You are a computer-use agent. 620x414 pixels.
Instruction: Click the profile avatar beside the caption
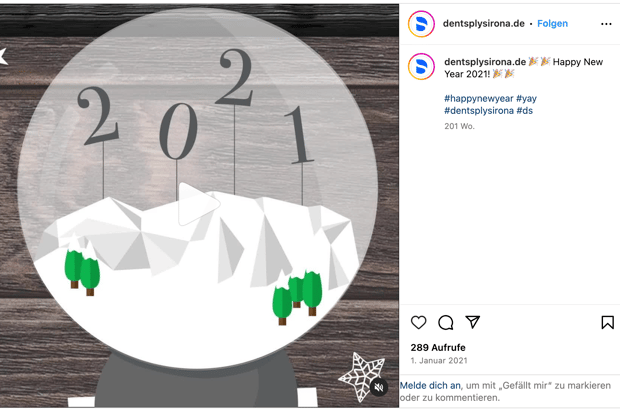421,66
